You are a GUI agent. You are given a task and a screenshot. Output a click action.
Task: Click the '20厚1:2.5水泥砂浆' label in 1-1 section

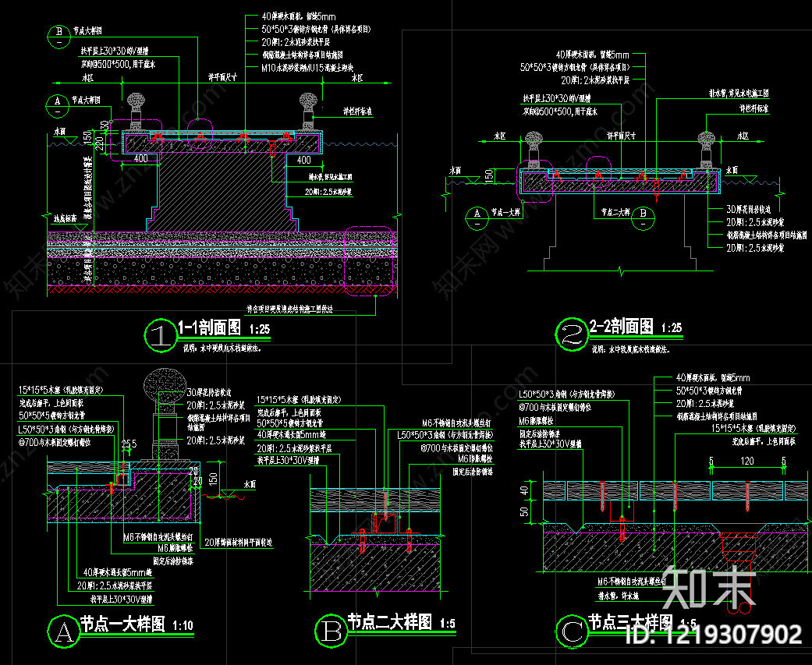click(x=328, y=192)
